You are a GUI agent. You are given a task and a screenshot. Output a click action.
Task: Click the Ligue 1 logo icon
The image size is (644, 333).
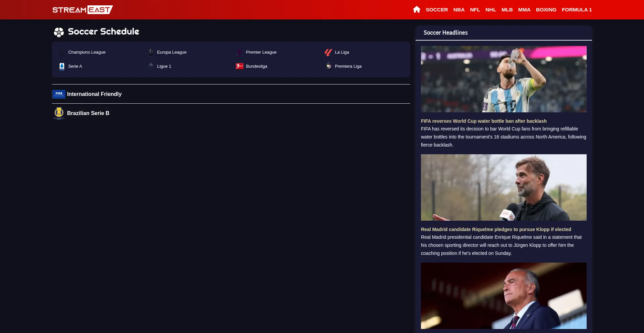pyautogui.click(x=151, y=66)
